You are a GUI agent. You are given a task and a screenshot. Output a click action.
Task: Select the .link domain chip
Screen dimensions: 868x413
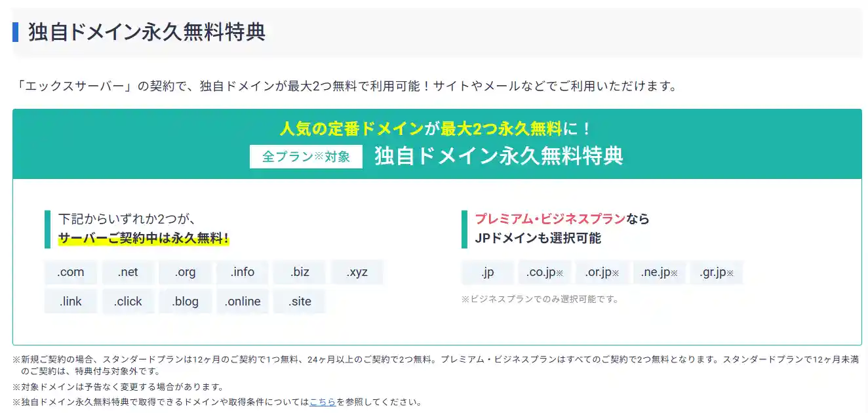(x=71, y=302)
